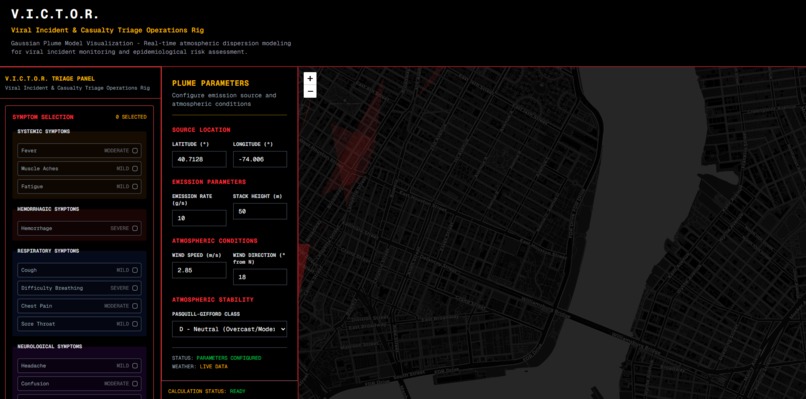Viewport: 806px width, 399px height.
Task: Open the Pasquill-Gifford class dropdown
Action: click(x=229, y=329)
